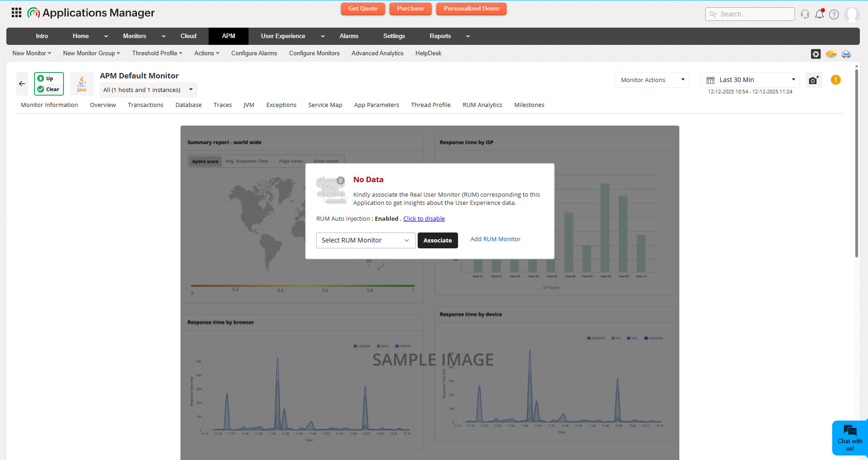Click the printer icon to print the page
The width and height of the screenshot is (868, 460).
coord(846,54)
